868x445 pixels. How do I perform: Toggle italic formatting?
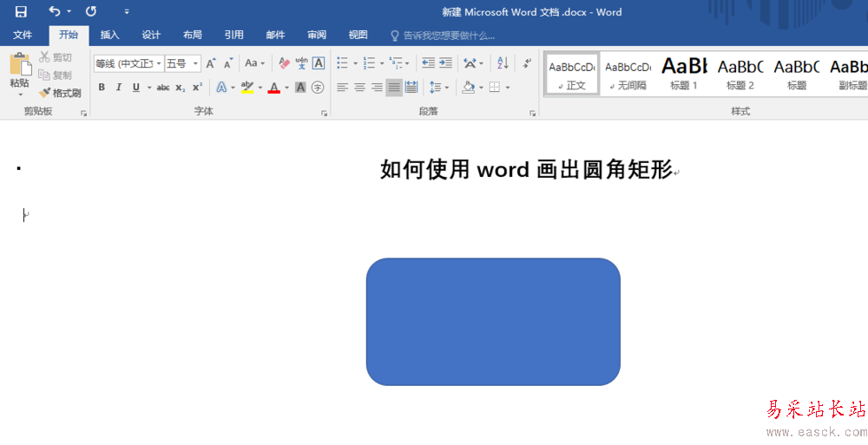[x=118, y=88]
